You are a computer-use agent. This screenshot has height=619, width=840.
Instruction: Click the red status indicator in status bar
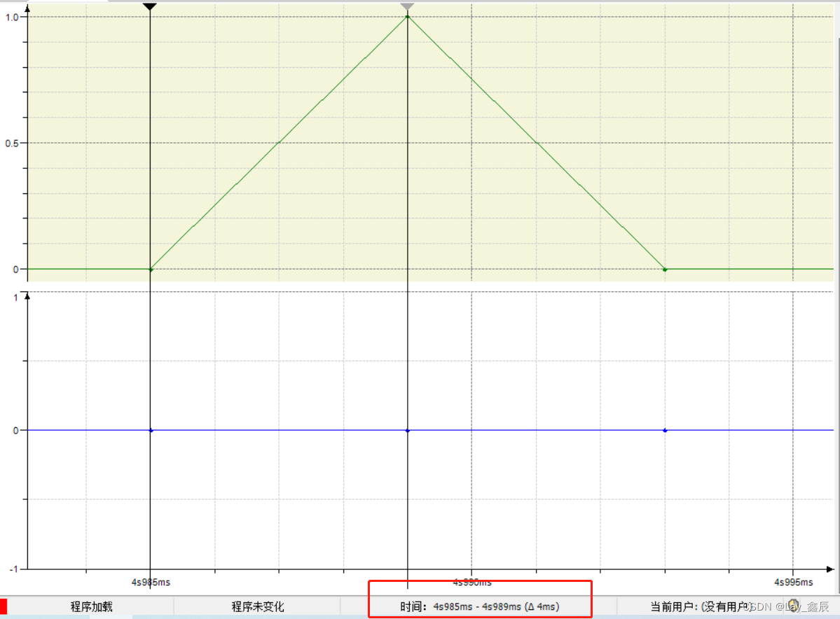point(4,606)
